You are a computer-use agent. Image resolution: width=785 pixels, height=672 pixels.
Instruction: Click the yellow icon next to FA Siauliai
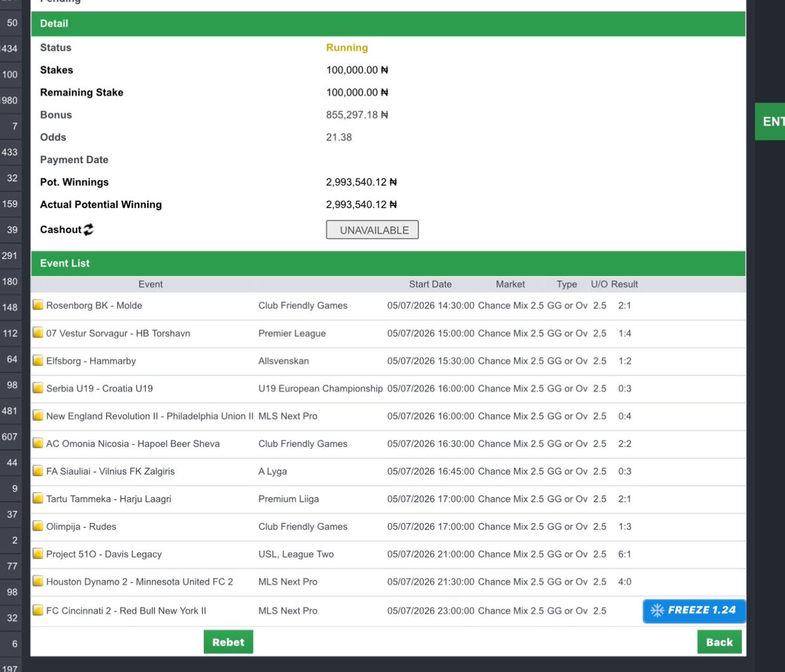click(x=38, y=471)
